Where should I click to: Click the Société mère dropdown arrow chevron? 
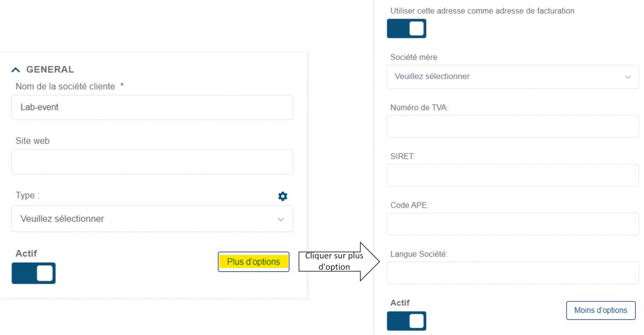(x=628, y=77)
